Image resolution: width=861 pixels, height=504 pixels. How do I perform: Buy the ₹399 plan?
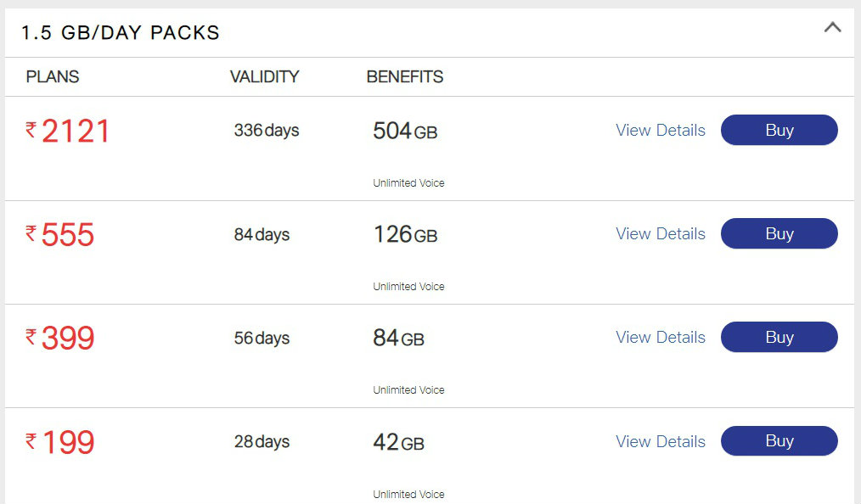point(779,337)
